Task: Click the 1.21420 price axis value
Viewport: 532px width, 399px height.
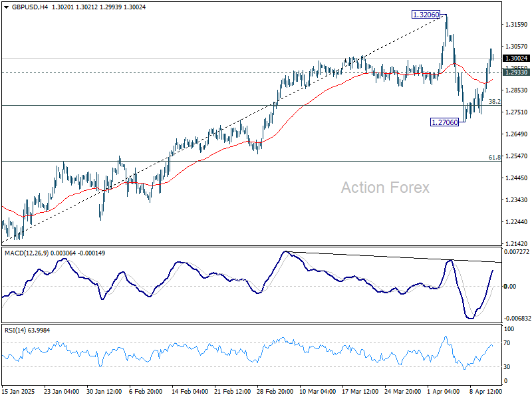Action: [517, 243]
